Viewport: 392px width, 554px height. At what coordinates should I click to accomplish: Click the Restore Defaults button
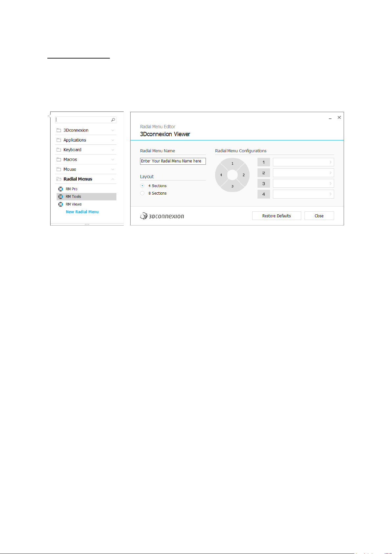point(277,216)
